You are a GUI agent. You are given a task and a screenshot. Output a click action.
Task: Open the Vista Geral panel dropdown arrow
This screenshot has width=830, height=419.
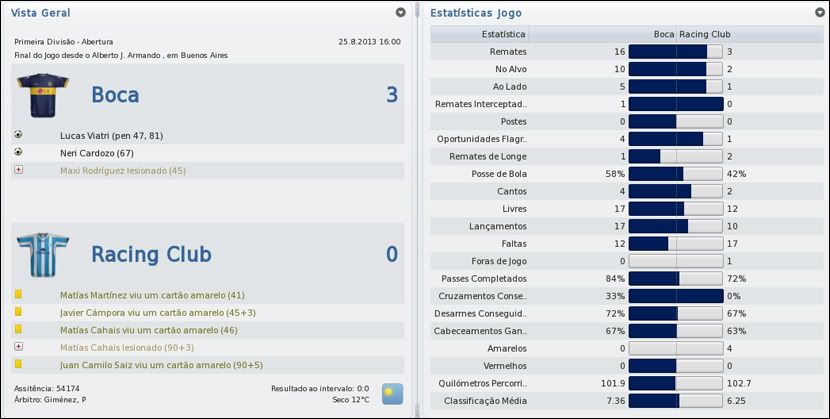tap(401, 13)
